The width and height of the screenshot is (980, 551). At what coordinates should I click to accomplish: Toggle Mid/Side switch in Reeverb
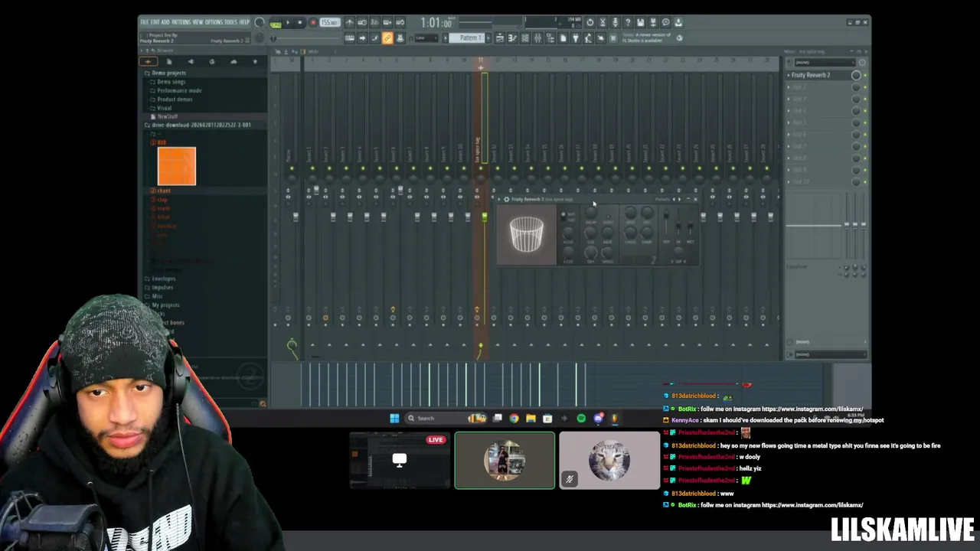coord(563,217)
